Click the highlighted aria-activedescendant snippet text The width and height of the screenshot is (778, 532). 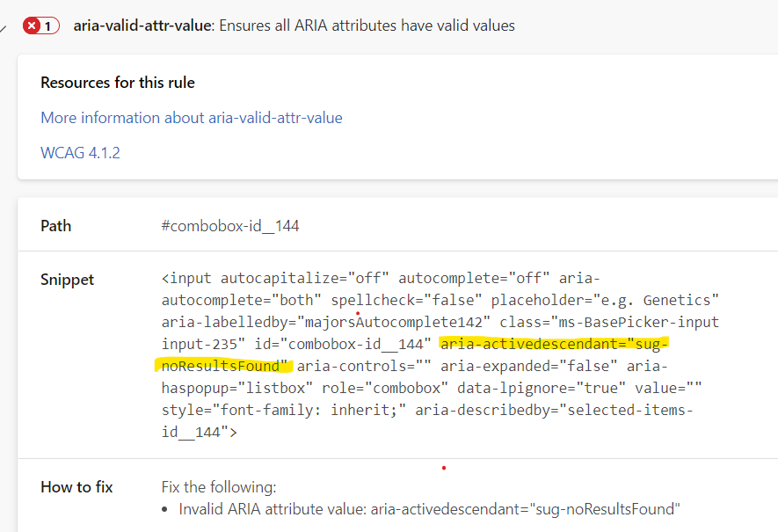552,343
